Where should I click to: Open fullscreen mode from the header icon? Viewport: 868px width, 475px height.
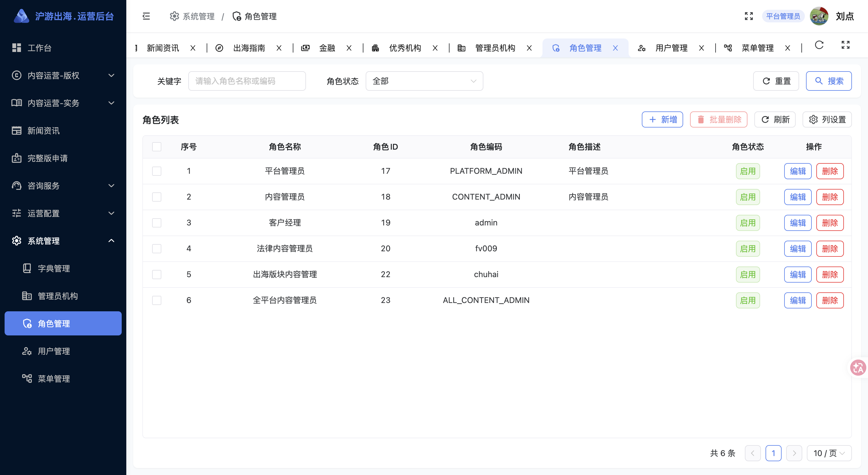click(749, 16)
